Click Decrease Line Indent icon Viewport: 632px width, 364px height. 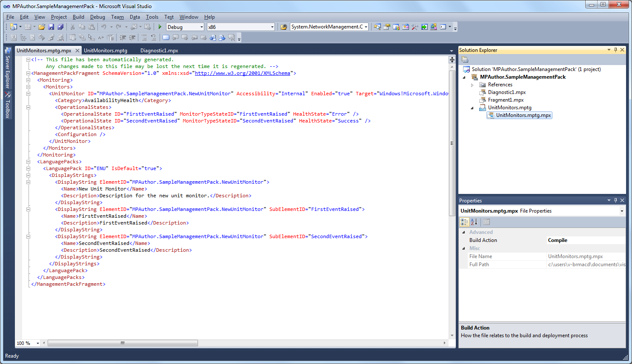tap(123, 37)
